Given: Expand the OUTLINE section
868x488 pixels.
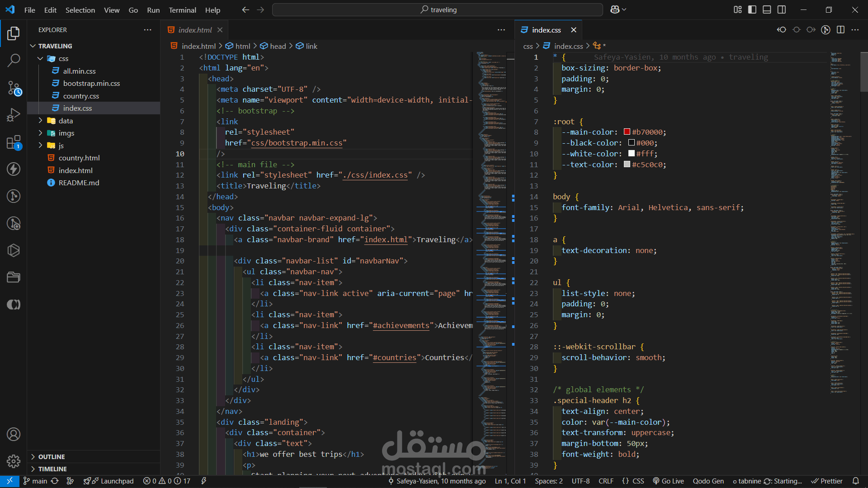Looking at the screenshot, I should [x=51, y=457].
